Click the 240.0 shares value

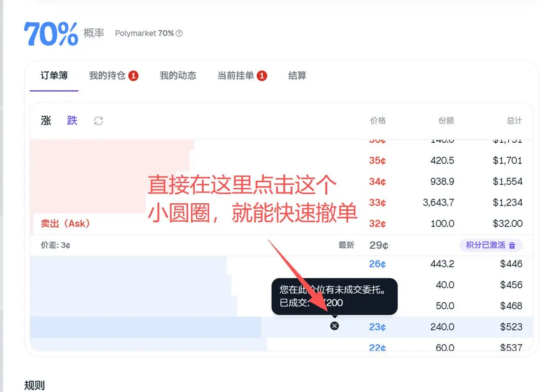click(x=443, y=327)
